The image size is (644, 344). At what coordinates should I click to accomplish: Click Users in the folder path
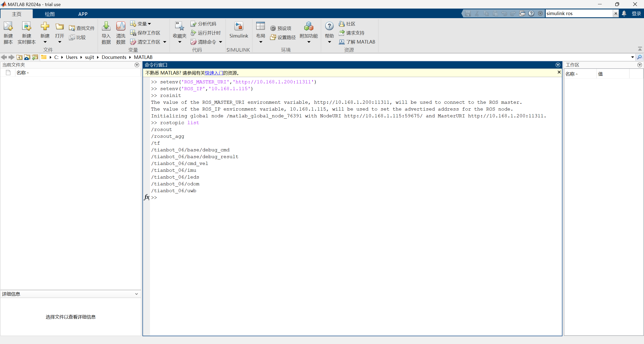click(71, 57)
